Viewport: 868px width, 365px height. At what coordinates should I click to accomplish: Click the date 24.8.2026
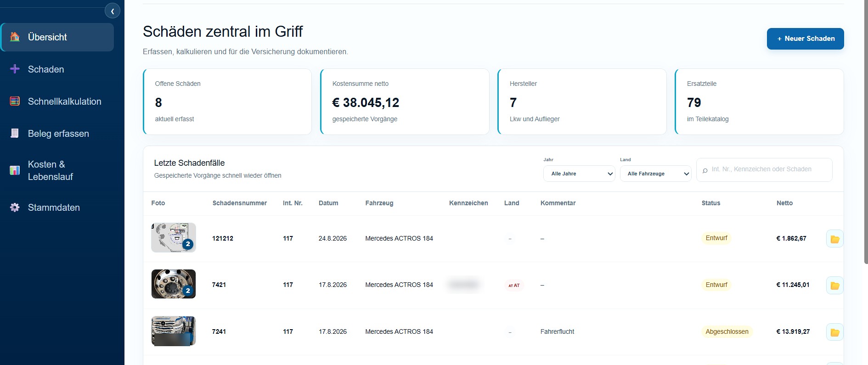click(x=333, y=238)
